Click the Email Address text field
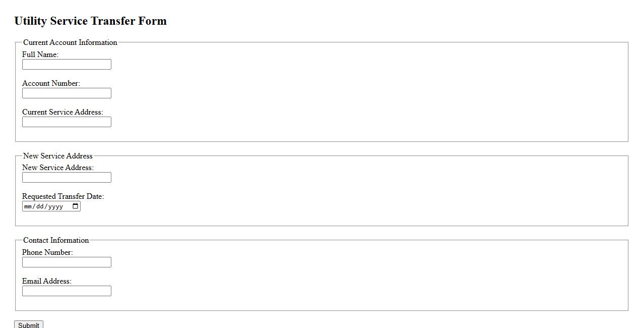The width and height of the screenshot is (644, 328). (x=67, y=291)
